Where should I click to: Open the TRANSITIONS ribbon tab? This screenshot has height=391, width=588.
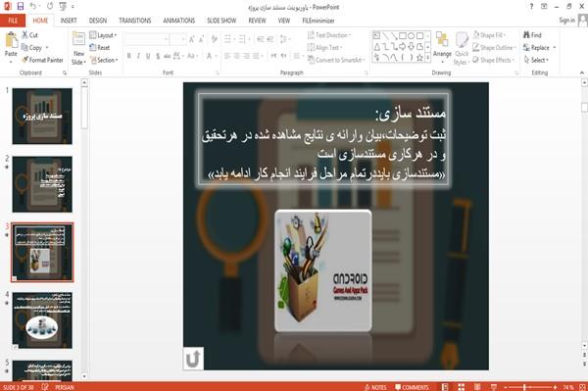[x=134, y=21]
